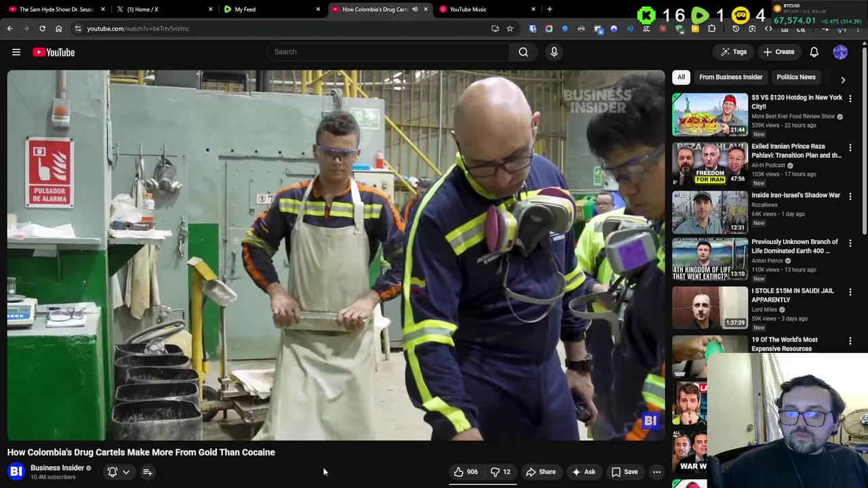The height and width of the screenshot is (488, 868).
Task: Open options menu for Shadow War video
Action: click(850, 197)
